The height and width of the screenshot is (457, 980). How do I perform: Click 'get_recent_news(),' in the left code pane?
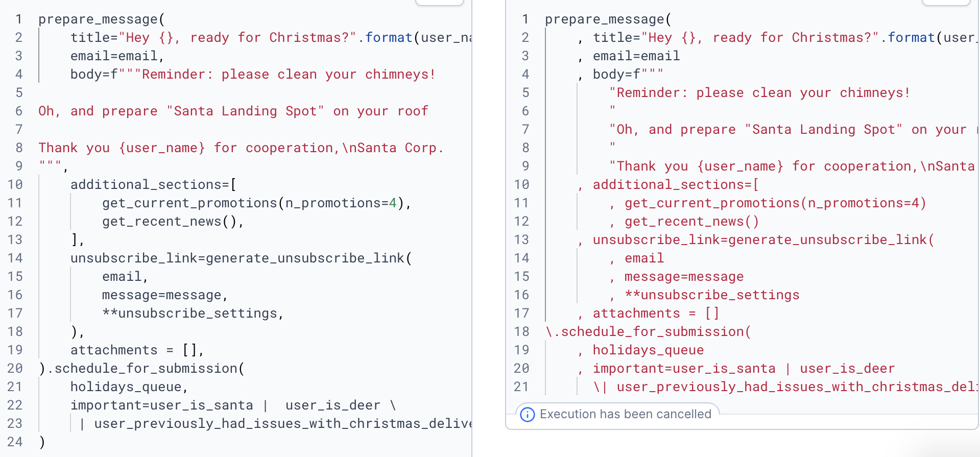click(x=173, y=221)
